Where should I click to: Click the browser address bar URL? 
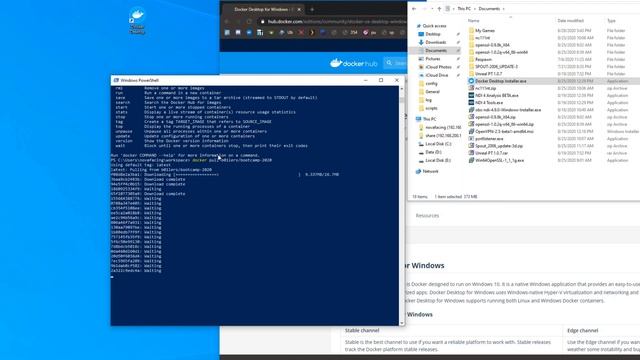click(x=337, y=22)
